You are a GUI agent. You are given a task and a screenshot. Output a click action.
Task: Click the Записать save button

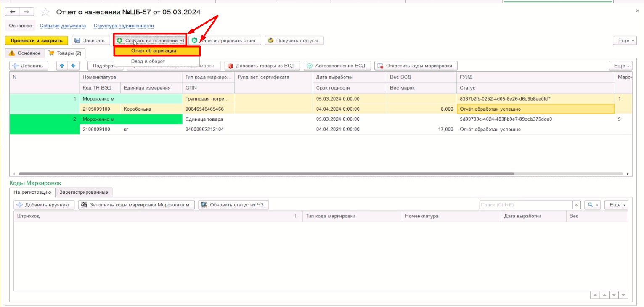pyautogui.click(x=90, y=40)
